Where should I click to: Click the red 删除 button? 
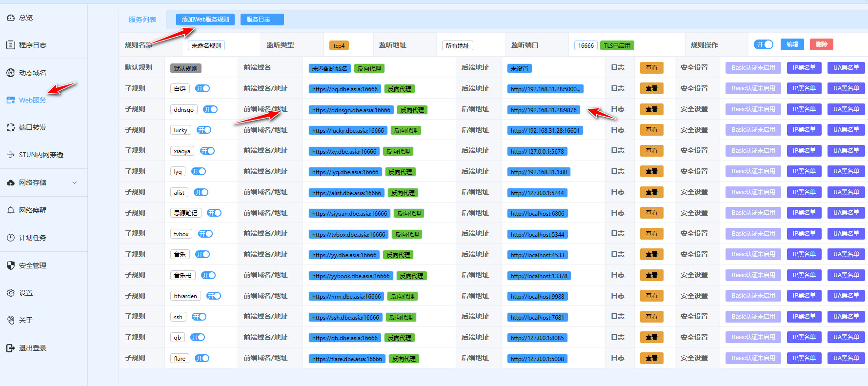tap(822, 44)
